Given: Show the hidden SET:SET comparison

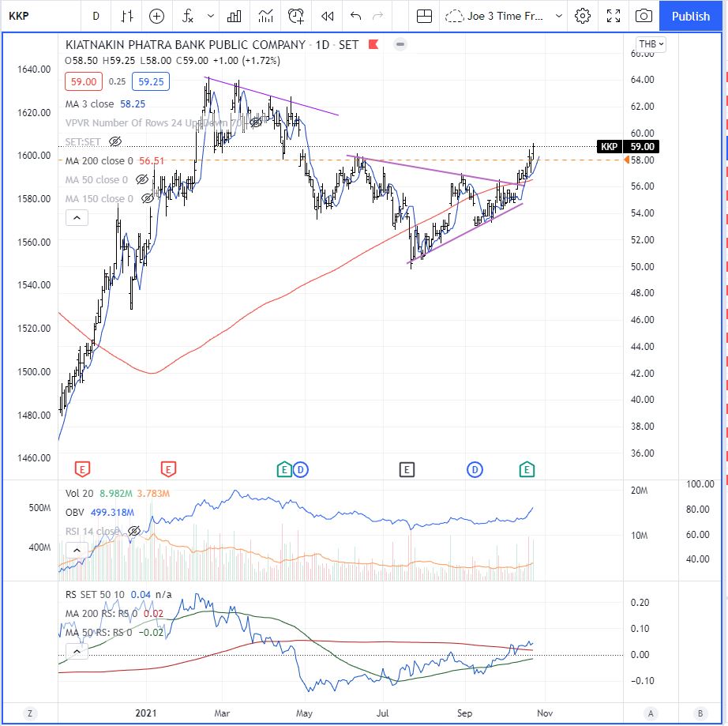Looking at the screenshot, I should [115, 141].
